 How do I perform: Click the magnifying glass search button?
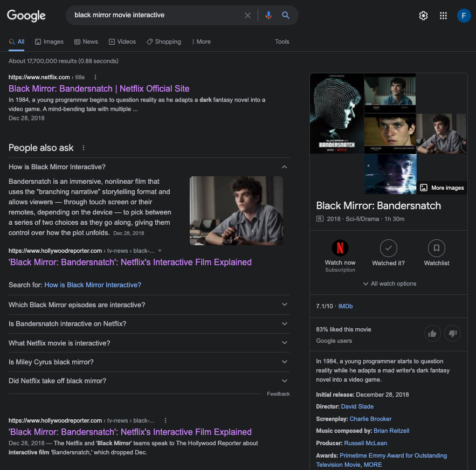[286, 15]
